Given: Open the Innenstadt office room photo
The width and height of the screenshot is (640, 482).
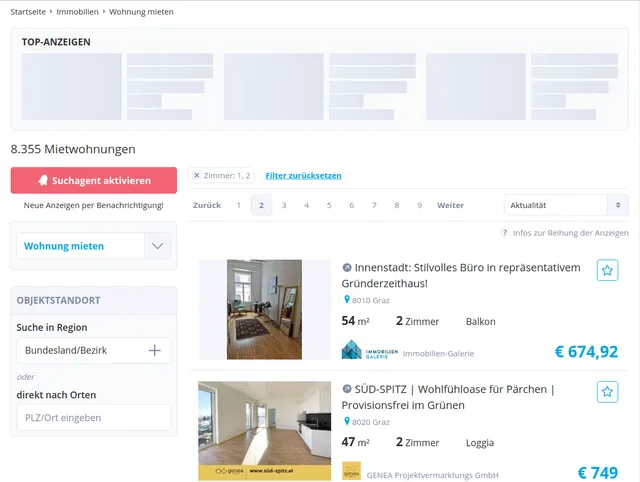Looking at the screenshot, I should 264,310.
